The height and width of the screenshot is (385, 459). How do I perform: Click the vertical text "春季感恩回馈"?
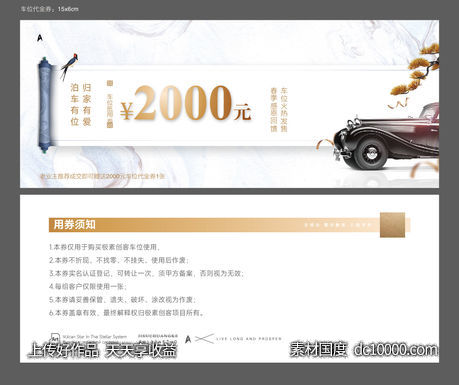(274, 110)
